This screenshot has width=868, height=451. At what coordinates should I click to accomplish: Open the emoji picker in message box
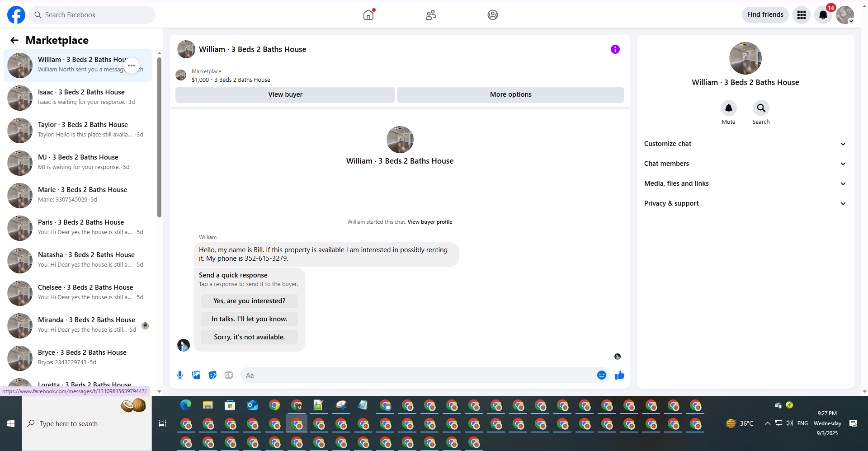[602, 375]
